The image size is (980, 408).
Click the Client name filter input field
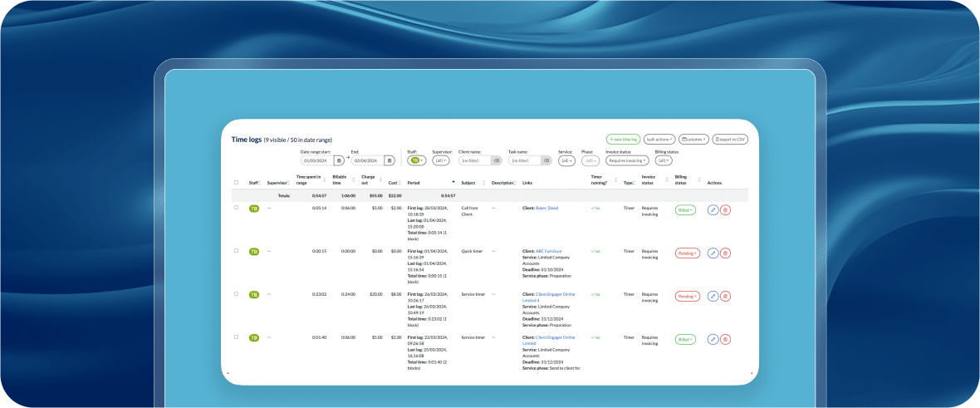pos(473,160)
